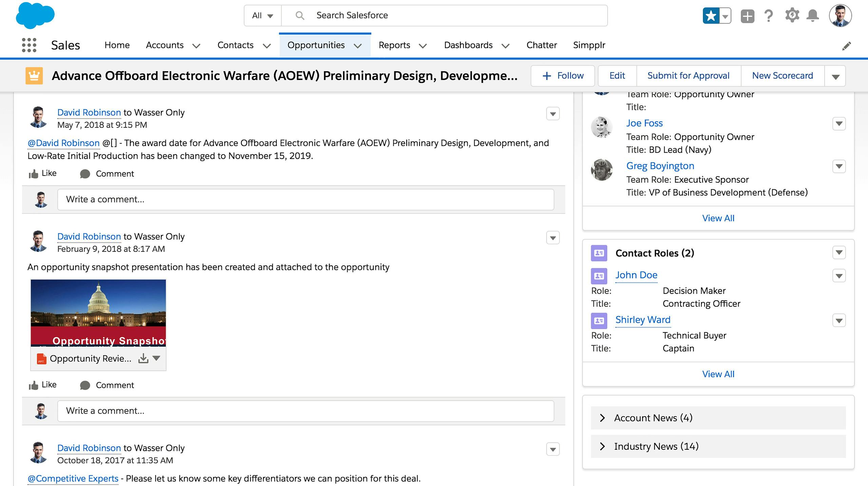Click the opportunity crown icon
The width and height of the screenshot is (868, 486).
pyautogui.click(x=34, y=76)
